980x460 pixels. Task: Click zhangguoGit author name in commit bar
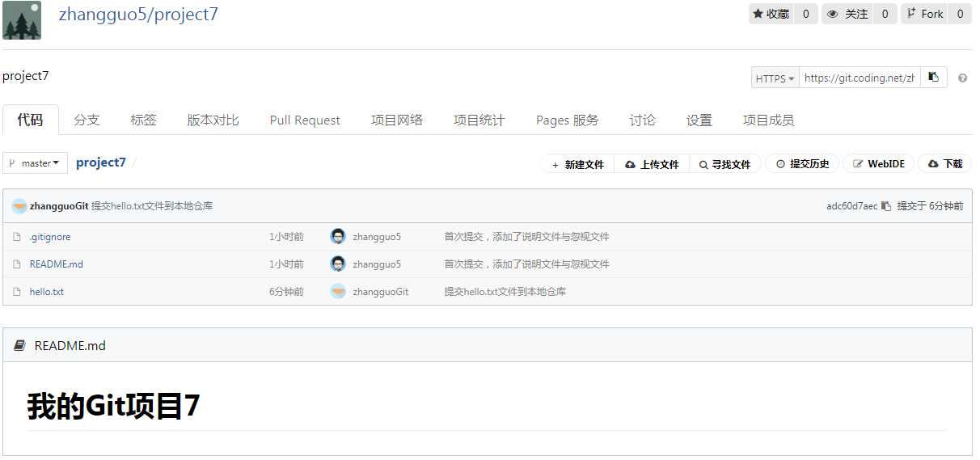[x=59, y=206]
